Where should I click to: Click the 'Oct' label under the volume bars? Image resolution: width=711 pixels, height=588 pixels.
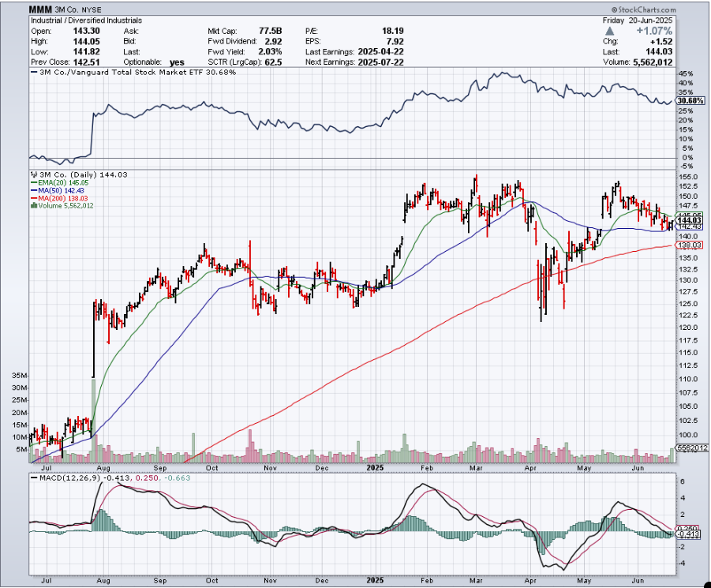[211, 468]
